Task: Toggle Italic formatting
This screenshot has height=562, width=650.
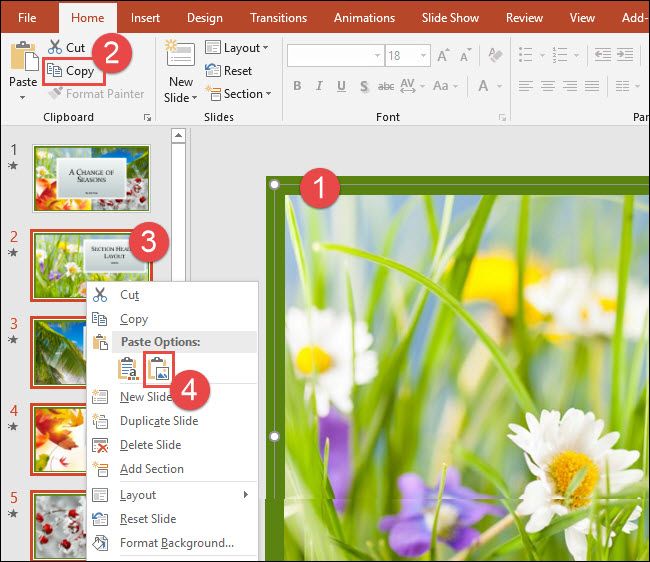Action: (x=319, y=86)
